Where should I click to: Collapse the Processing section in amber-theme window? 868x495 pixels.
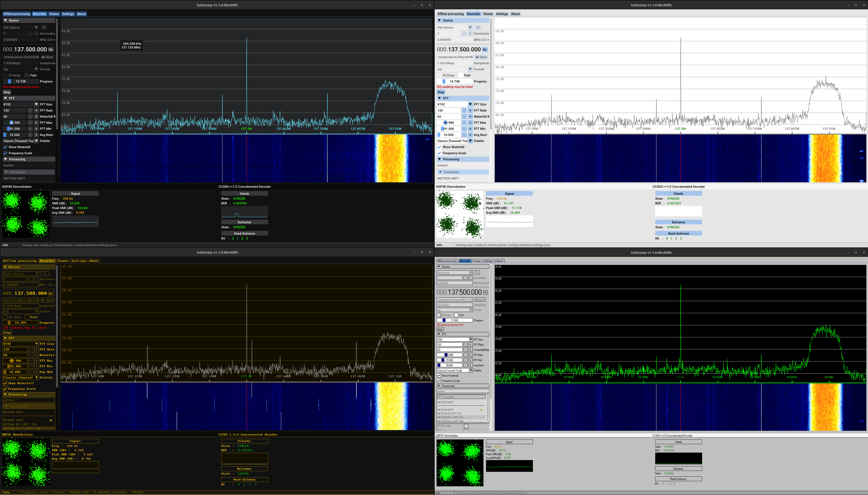coord(29,394)
